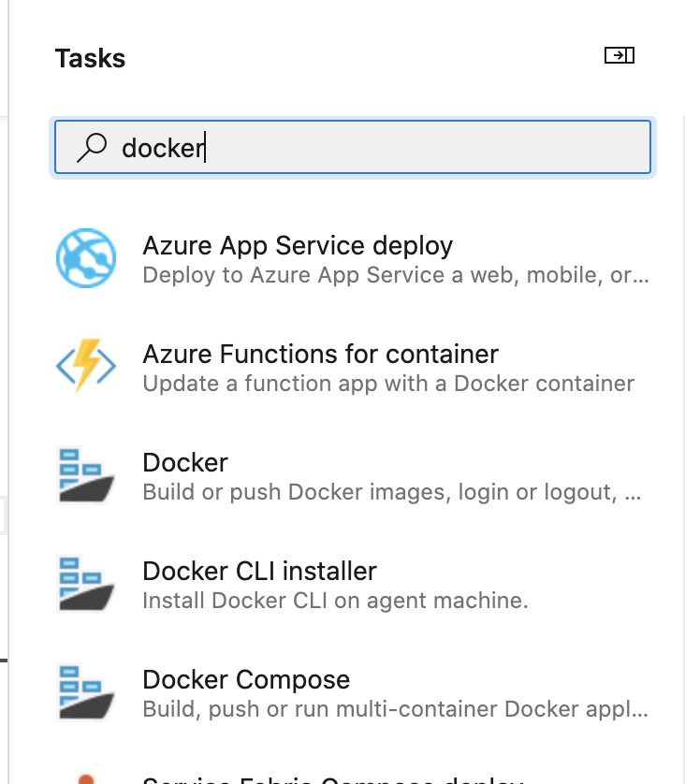The height and width of the screenshot is (784, 685).
Task: Click 'Install Docker CLI on agent machine.' text
Action: point(336,601)
